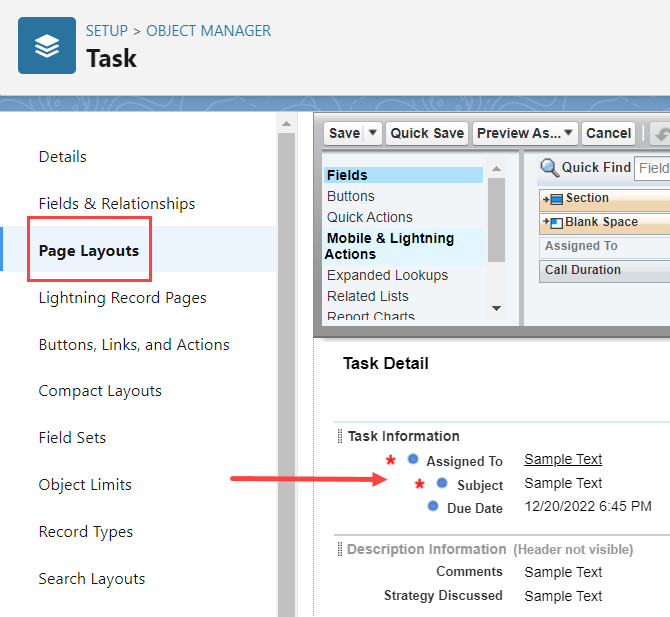Select Page Layouts in the sidebar

89,250
